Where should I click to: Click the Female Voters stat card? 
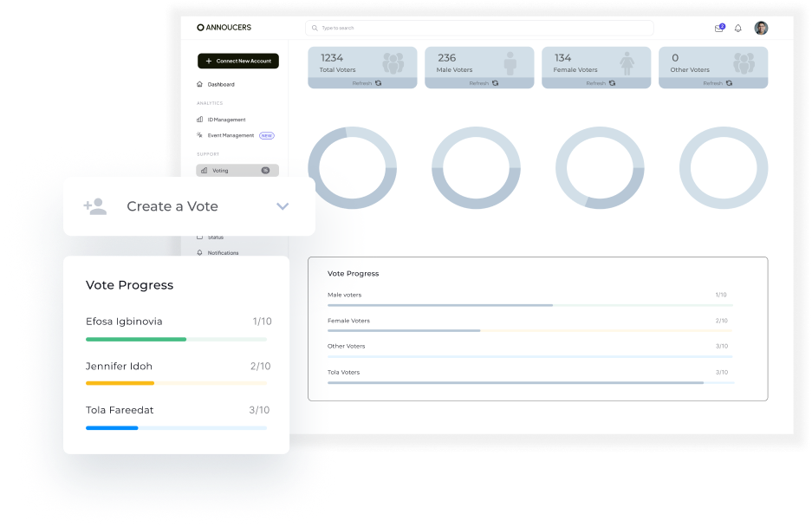click(x=596, y=62)
